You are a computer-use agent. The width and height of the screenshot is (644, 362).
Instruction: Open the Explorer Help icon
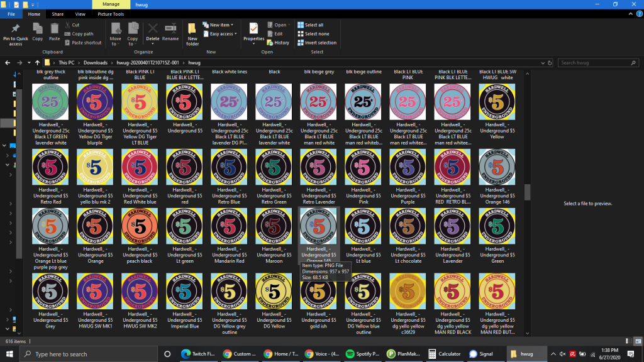(x=639, y=14)
